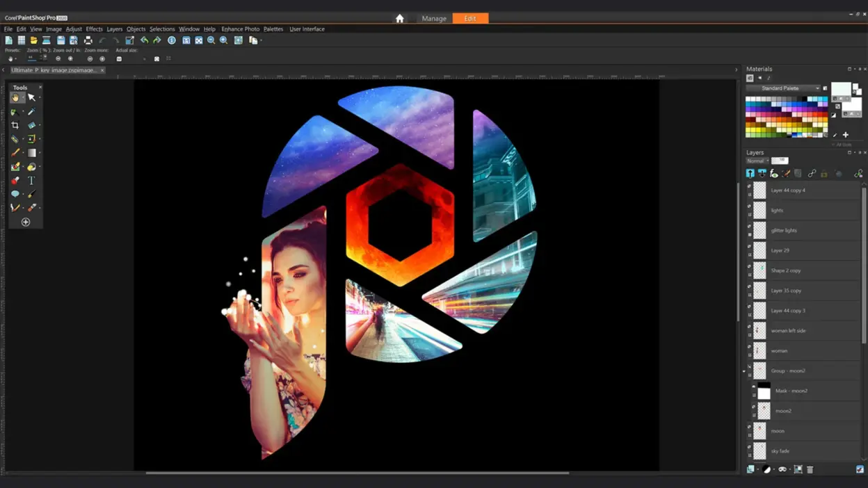This screenshot has width=868, height=488.
Task: Toggle visibility of woman left side layer
Action: tap(749, 327)
